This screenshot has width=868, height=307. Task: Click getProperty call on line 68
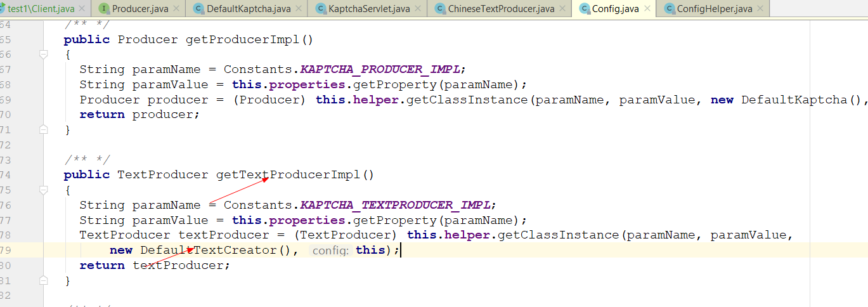point(394,84)
